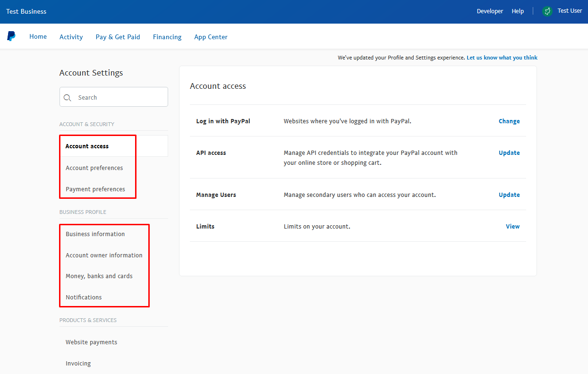588x374 pixels.
Task: Select Account access in sidebar
Action: click(114, 146)
